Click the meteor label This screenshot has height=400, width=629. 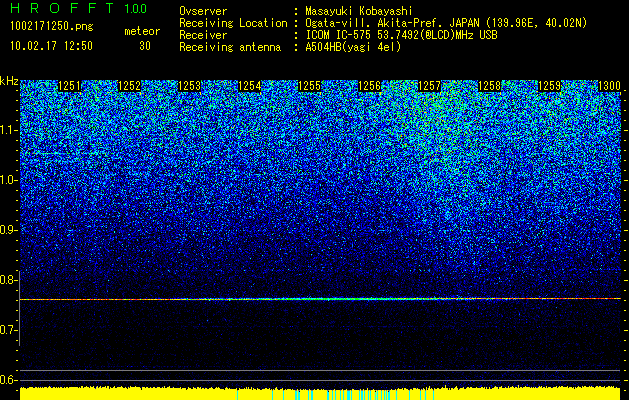point(142,31)
